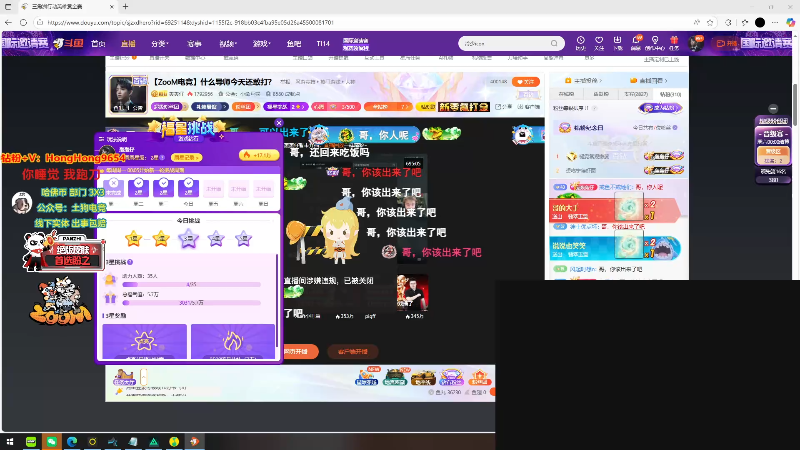Expand the 视频 nav dropdown
The image size is (800, 450).
[228, 44]
